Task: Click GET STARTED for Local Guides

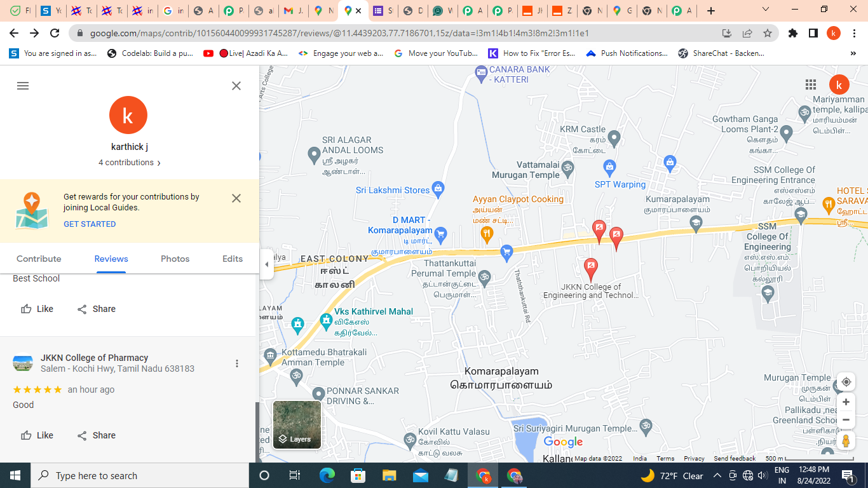Action: 90,224
